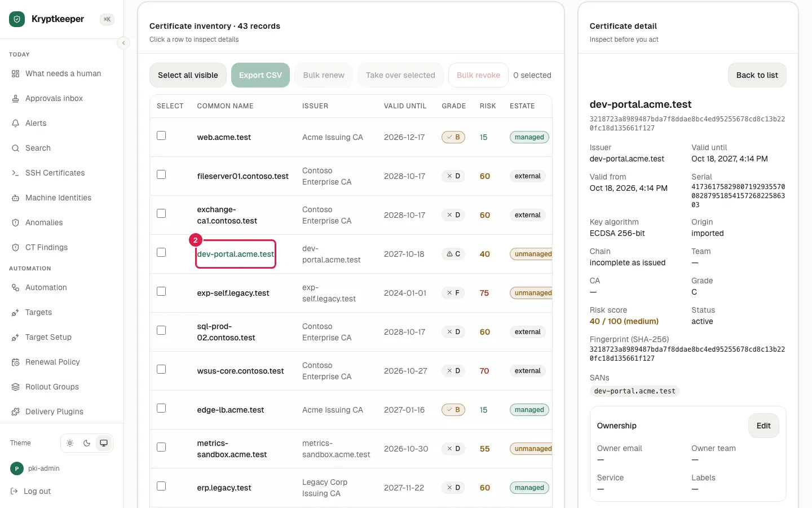Open the dev-portal.acme.test certificate link
The image size is (812, 508).
[x=236, y=254]
